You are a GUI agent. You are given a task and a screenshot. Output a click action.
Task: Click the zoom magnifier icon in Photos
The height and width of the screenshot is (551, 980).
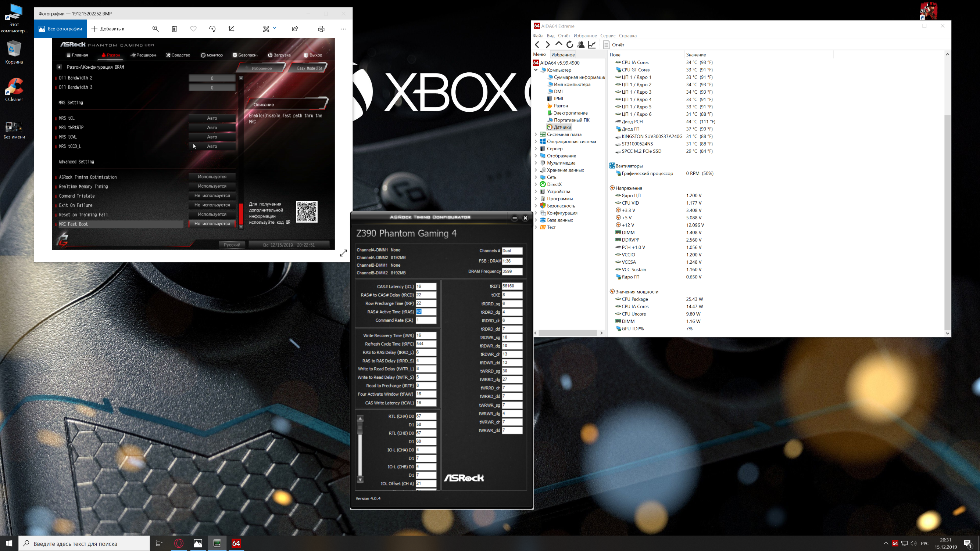155,29
